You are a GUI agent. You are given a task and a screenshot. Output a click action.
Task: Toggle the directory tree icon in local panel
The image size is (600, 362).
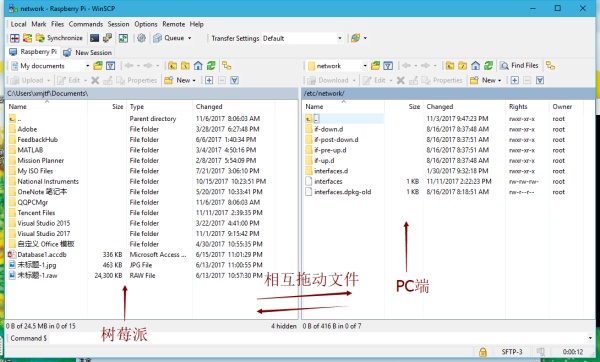[x=227, y=66]
